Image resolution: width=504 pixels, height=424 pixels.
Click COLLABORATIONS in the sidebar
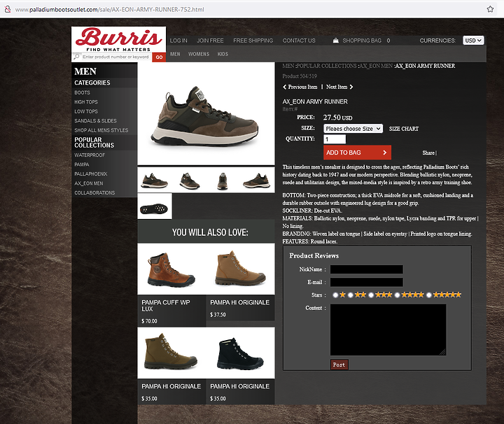tap(94, 192)
